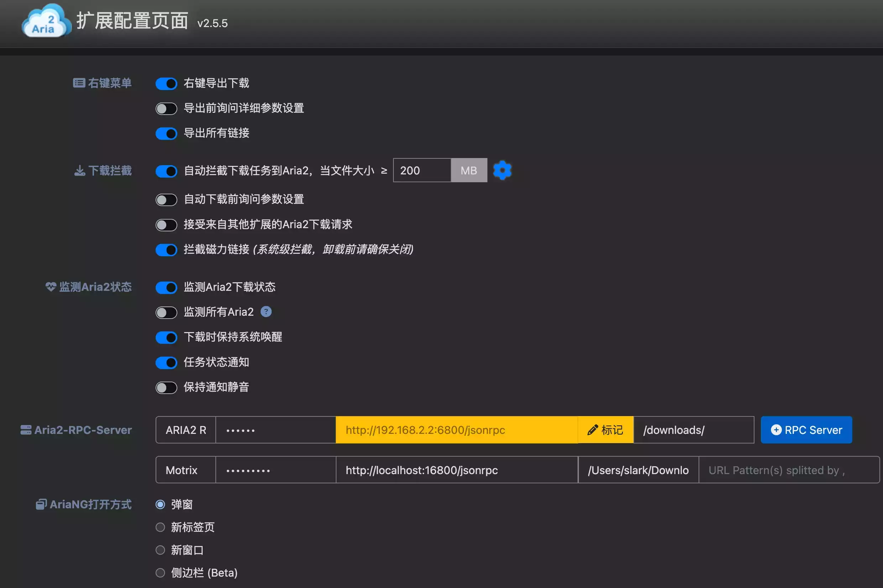This screenshot has height=588, width=883.
Task: Click the AriaNG打开方式 window icon
Action: [41, 504]
